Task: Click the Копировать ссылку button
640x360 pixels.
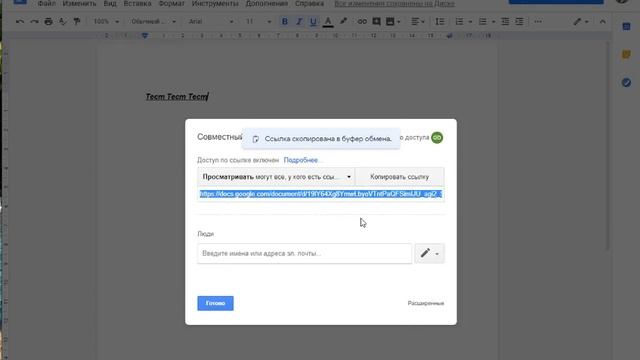Action: pyautogui.click(x=400, y=177)
